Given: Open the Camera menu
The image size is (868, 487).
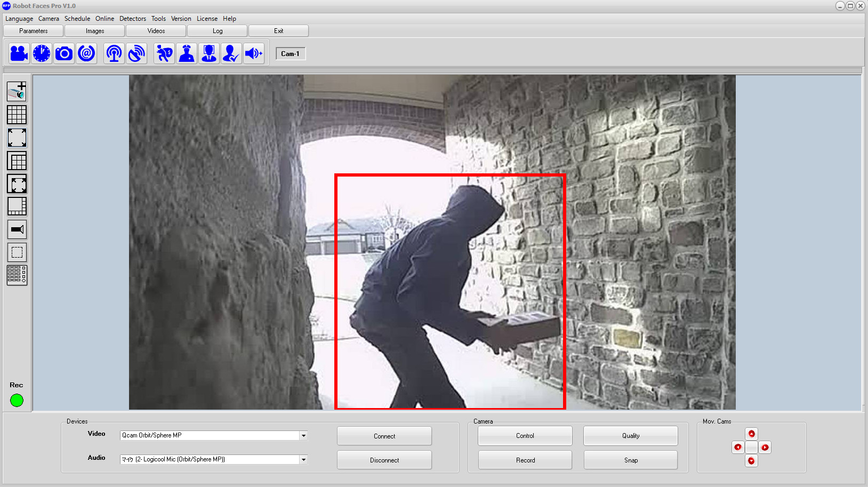Looking at the screenshot, I should [49, 19].
